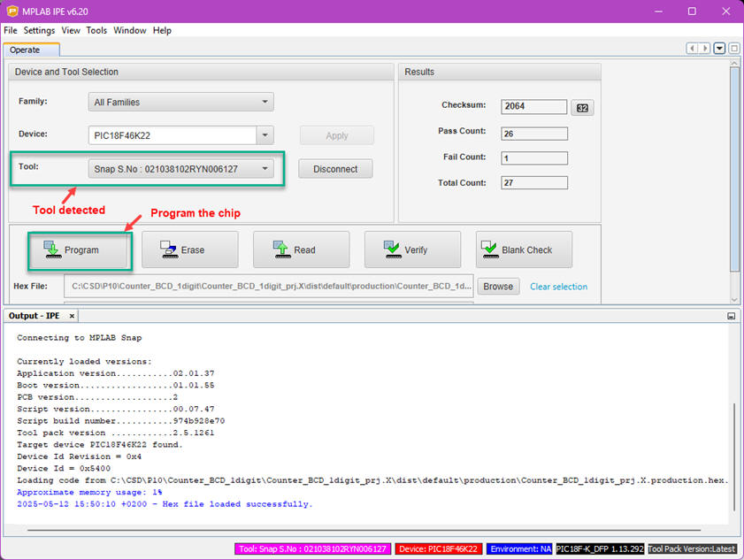This screenshot has width=744, height=560.
Task: Open the Family dropdown
Action: (180, 102)
